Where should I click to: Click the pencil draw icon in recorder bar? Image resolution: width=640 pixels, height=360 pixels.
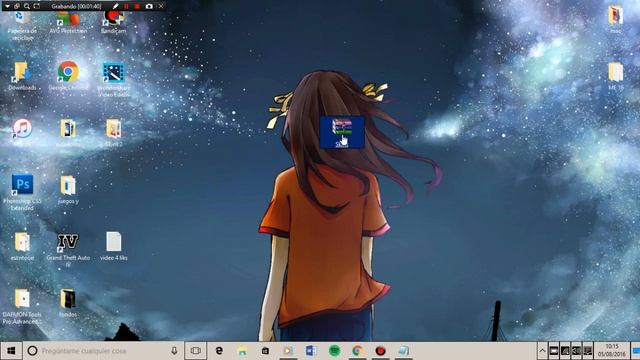coord(116,6)
